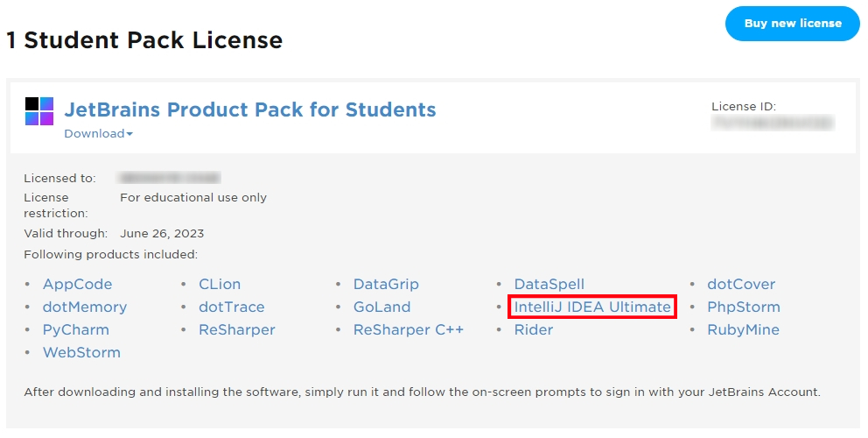Select 'For educational use only' restriction text
The image size is (868, 438).
click(193, 197)
